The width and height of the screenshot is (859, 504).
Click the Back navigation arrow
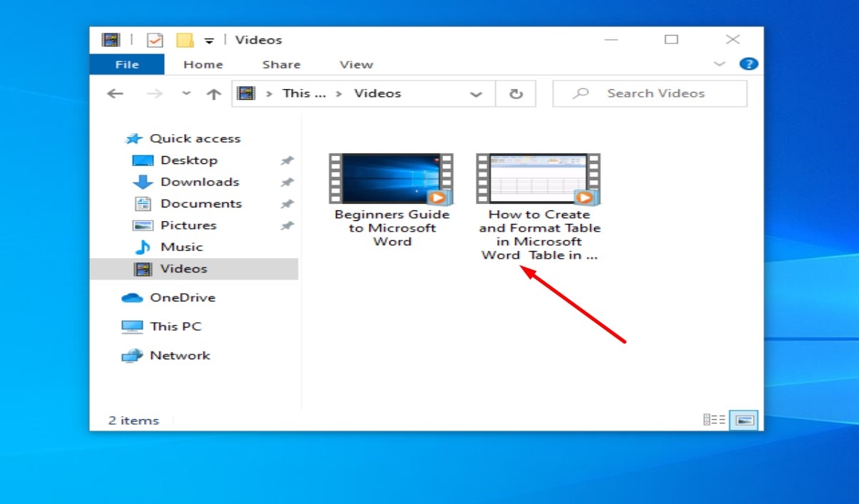pyautogui.click(x=115, y=93)
